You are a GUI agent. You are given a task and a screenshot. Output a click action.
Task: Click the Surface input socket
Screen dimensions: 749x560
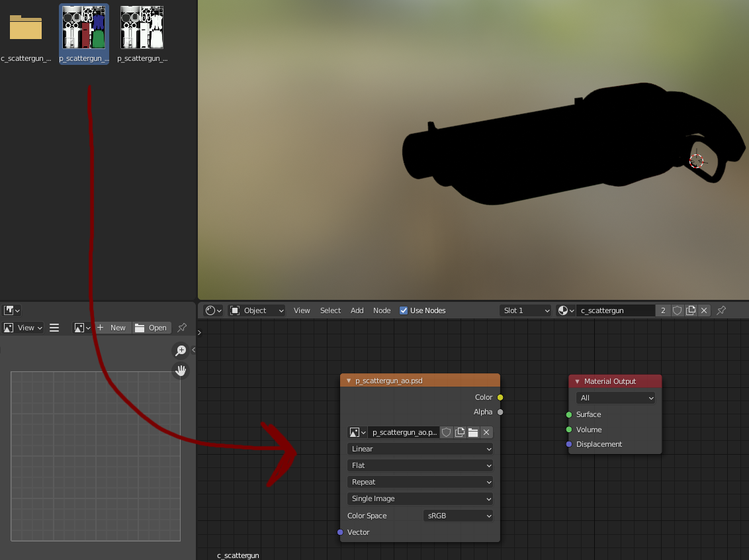569,415
